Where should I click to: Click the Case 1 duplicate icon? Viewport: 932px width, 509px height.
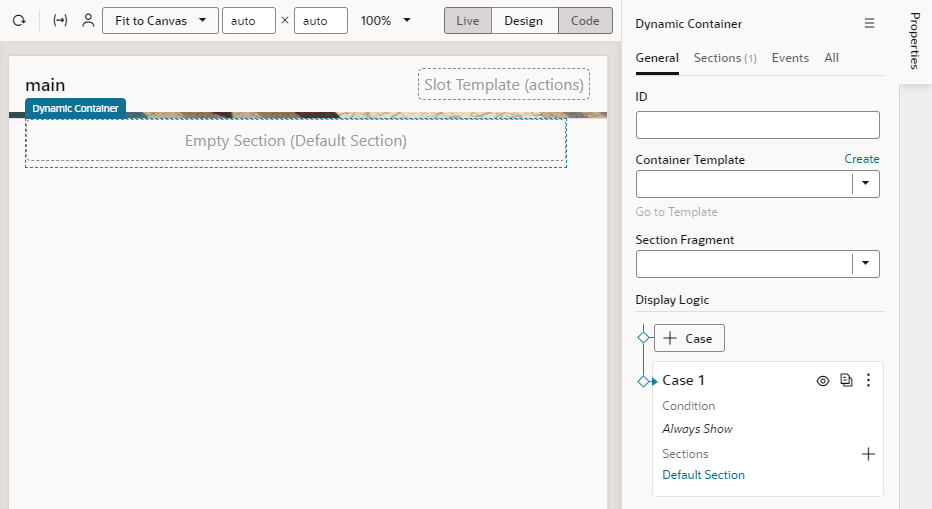[846, 380]
